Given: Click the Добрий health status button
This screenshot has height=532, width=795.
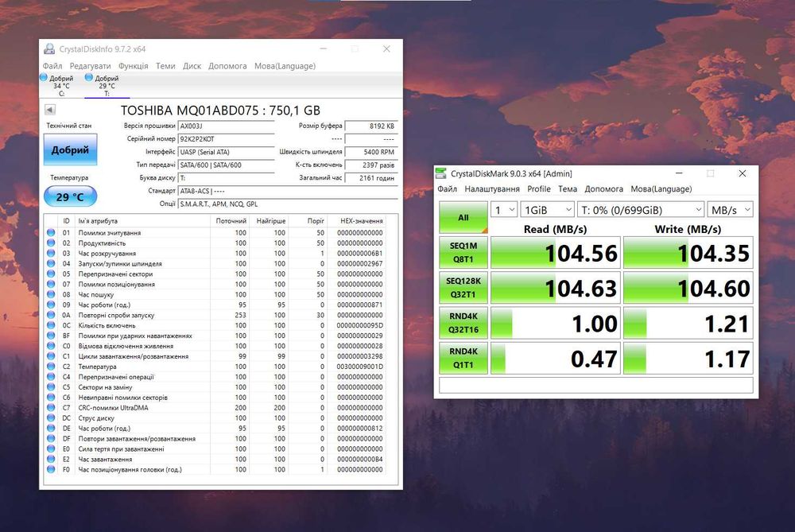Looking at the screenshot, I should click(70, 150).
